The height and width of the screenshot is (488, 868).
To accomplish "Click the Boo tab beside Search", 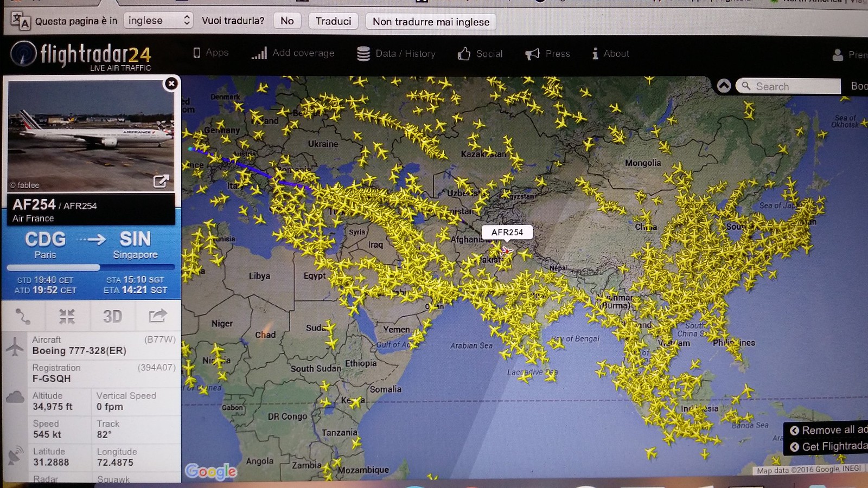I will pyautogui.click(x=859, y=86).
